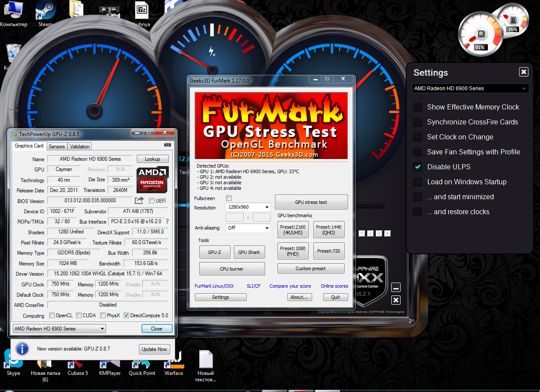The width and height of the screenshot is (540, 392).
Task: Click the blue info icon in update notice
Action: [22, 349]
